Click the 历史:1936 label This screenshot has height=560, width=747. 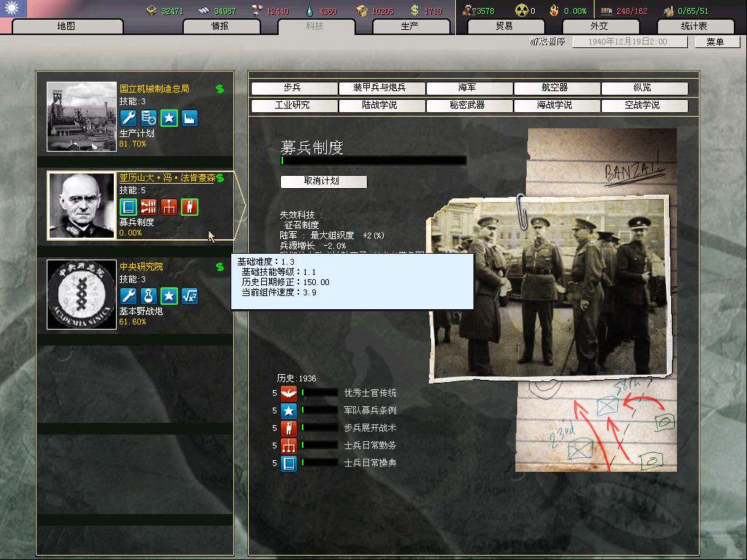[297, 378]
